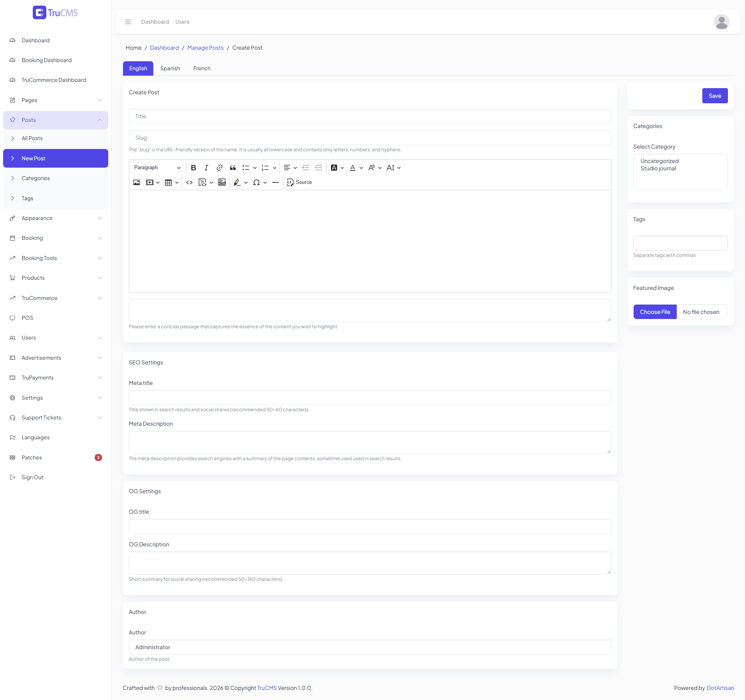
Task: Open the Manage Posts breadcrumb link
Action: tap(205, 48)
